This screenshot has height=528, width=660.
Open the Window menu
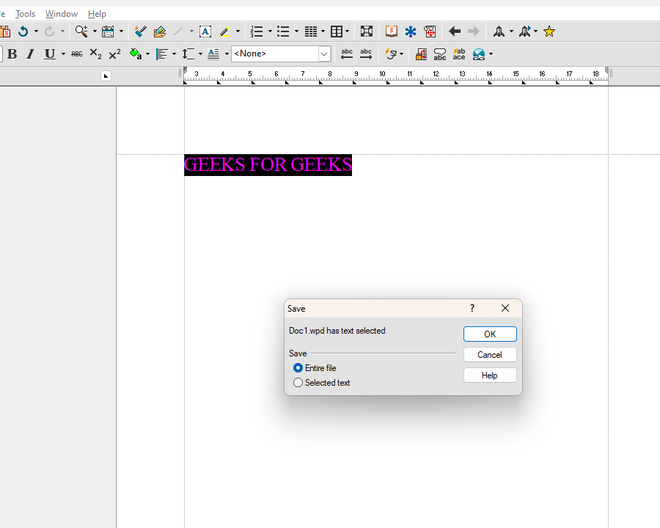click(x=61, y=14)
